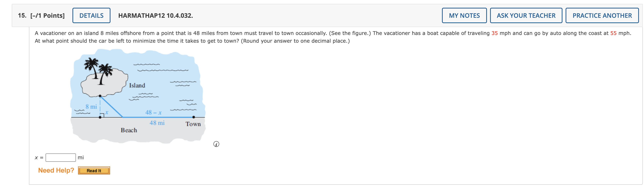Screen dimensions: 644x194
Task: Click the red 55 mph value
Action: pos(613,33)
